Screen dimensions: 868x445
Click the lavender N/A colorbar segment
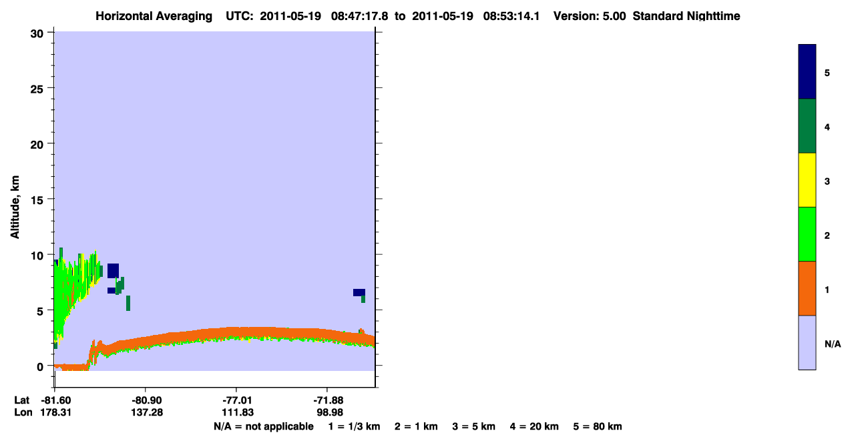point(807,342)
